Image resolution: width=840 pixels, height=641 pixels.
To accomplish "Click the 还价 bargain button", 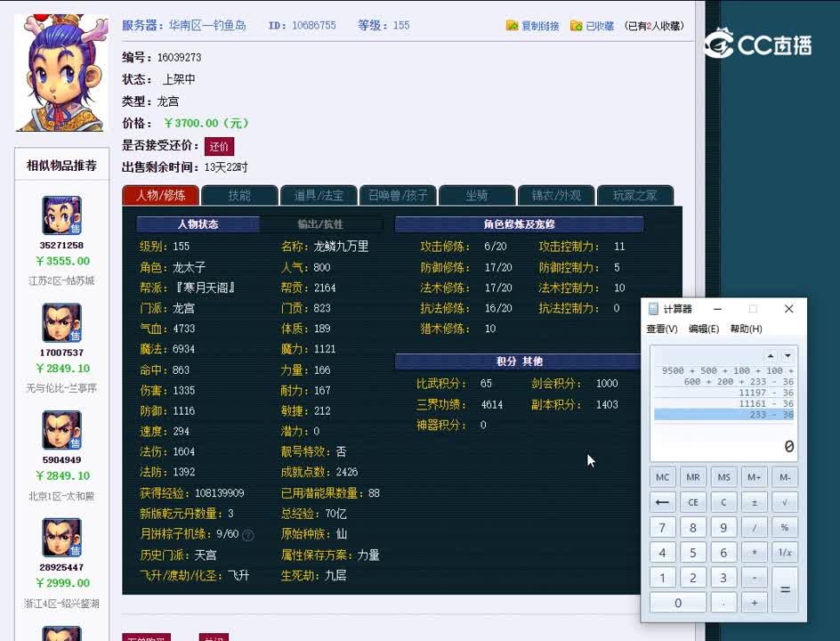I will click(219, 146).
